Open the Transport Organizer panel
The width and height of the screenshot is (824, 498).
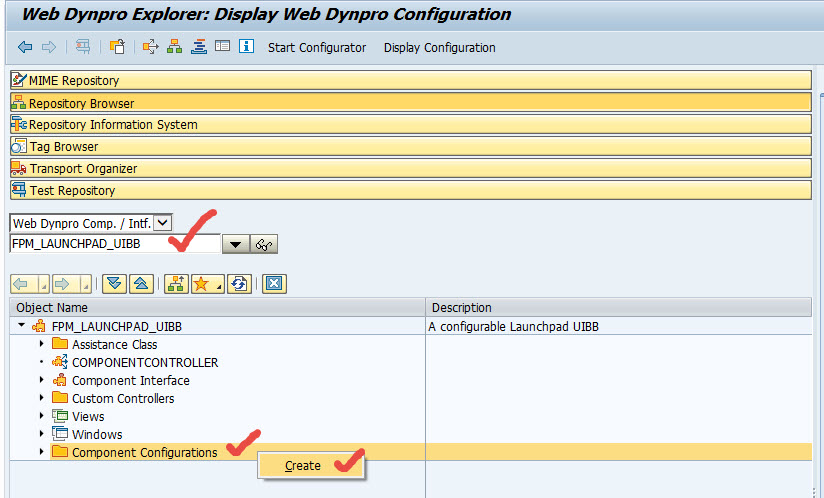411,169
